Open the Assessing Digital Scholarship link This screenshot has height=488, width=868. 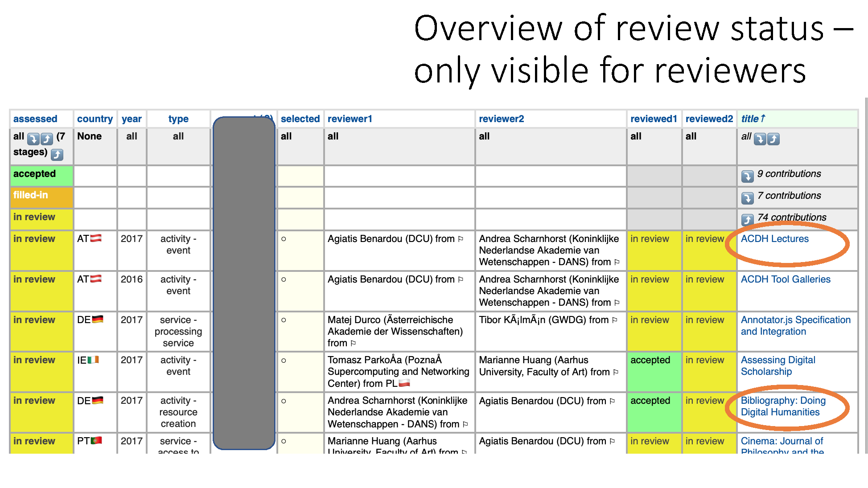coord(778,366)
